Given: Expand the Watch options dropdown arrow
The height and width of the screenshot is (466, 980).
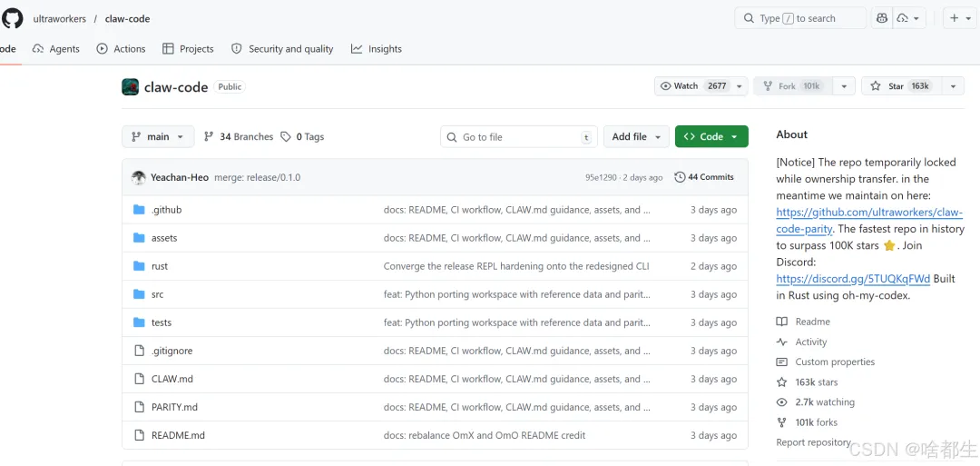Looking at the screenshot, I should point(740,86).
